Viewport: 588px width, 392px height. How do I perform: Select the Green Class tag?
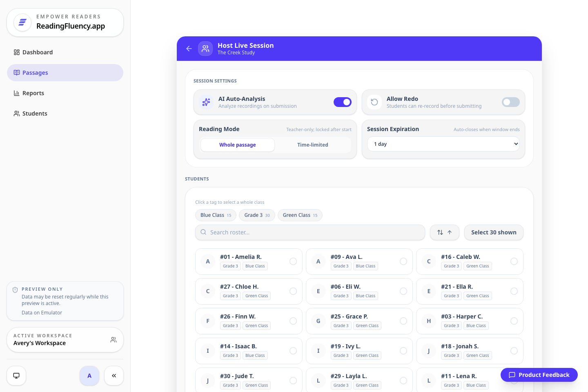pos(300,215)
